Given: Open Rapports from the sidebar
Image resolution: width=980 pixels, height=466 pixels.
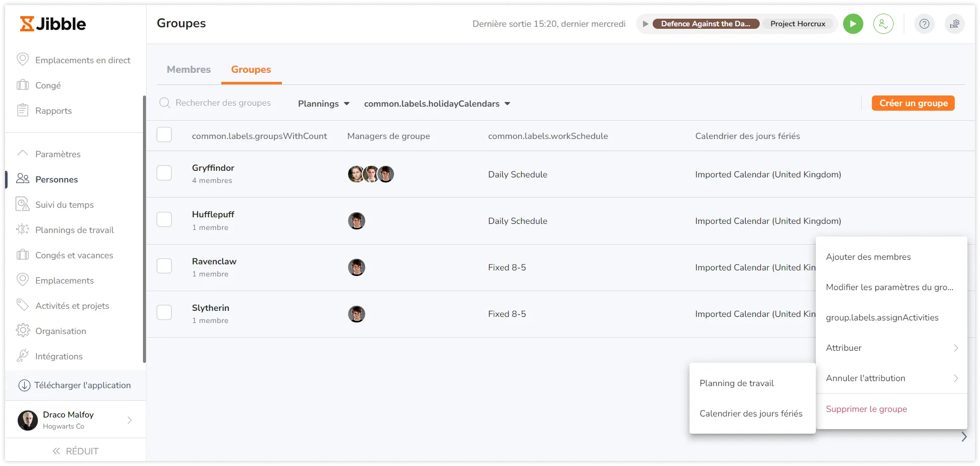Looking at the screenshot, I should click(53, 111).
